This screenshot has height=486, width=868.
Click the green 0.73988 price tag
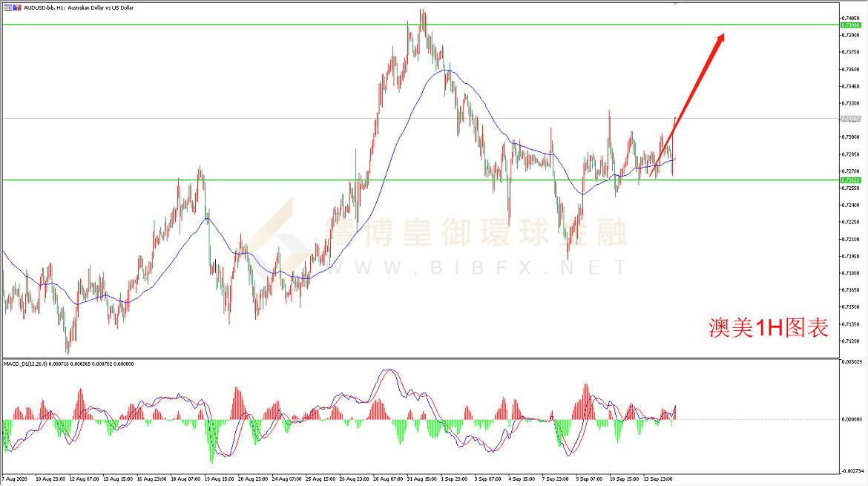tap(850, 25)
